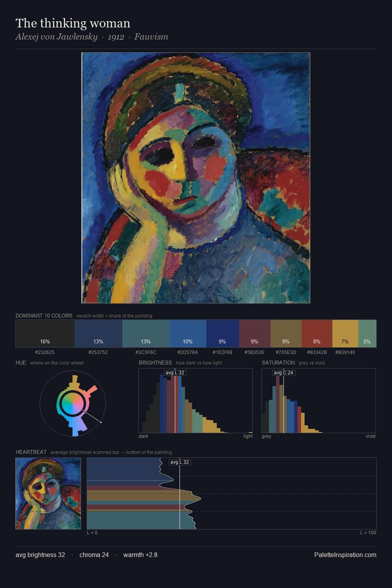Viewport: 392px width, 588px height.
Task: Click footer stat 'warmth +2.8'
Action: [x=140, y=555]
